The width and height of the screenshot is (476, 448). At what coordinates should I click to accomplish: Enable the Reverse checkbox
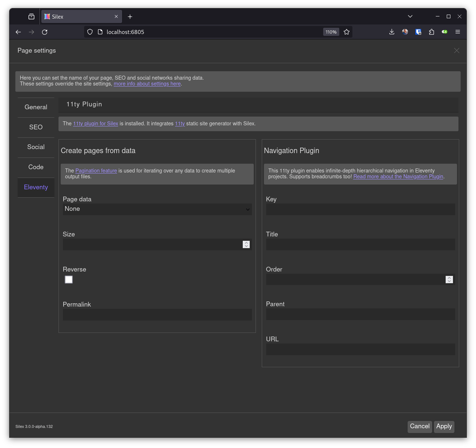[x=68, y=279]
